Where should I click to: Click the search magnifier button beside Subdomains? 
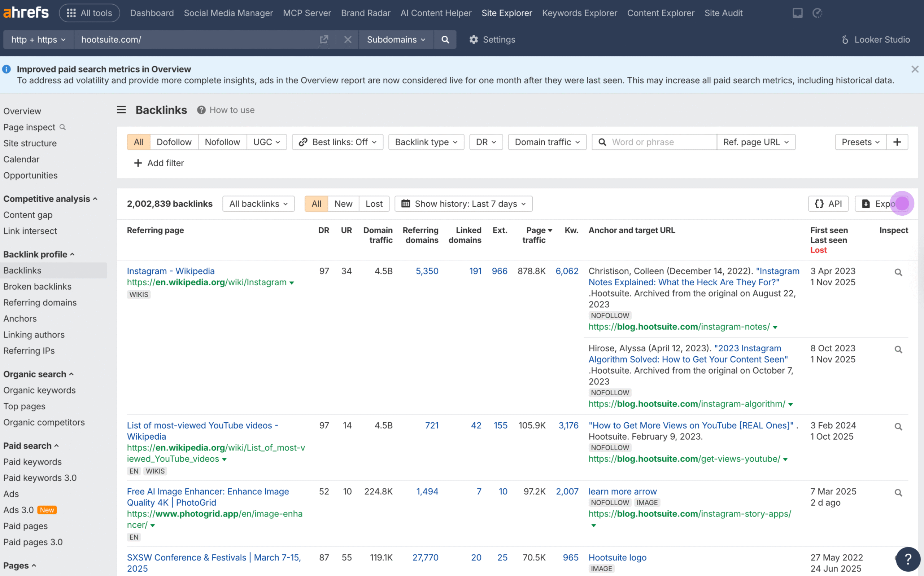(445, 40)
